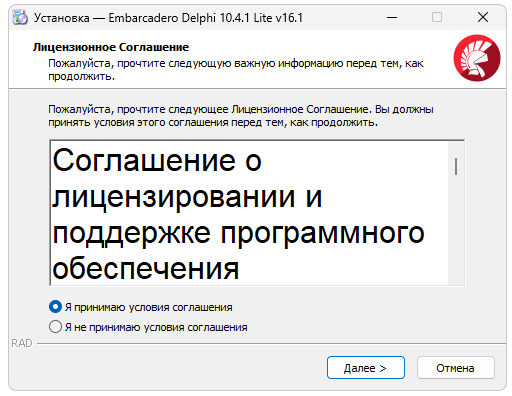
Task: Minimize the installer window
Action: click(392, 17)
